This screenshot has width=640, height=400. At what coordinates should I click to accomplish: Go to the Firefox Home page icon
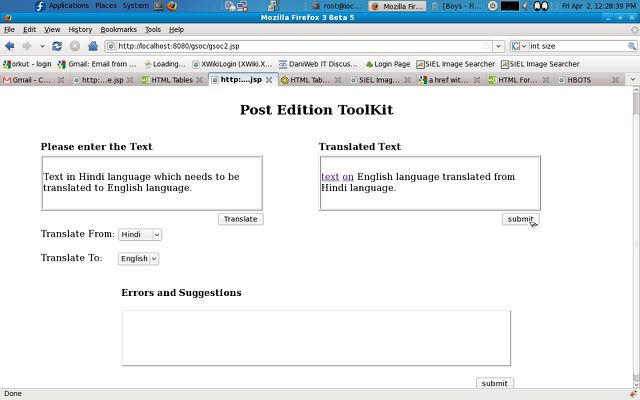93,46
